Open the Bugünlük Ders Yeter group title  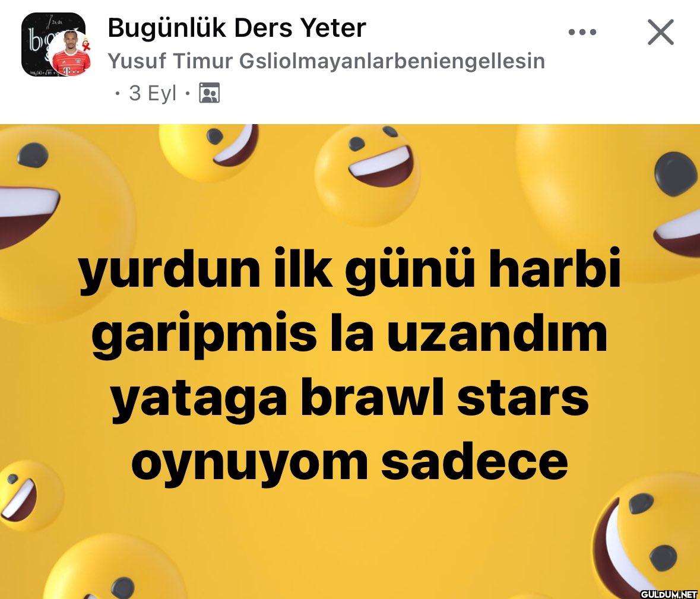coord(237,28)
